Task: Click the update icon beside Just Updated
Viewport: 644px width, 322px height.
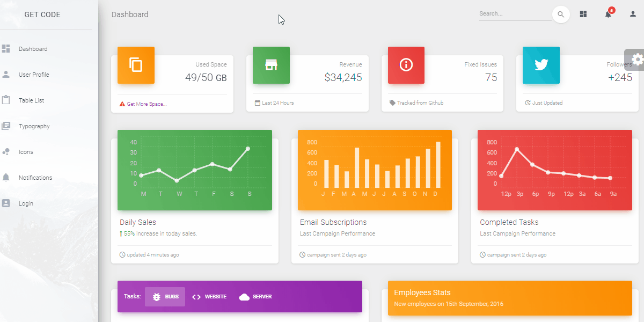Action: [x=528, y=103]
